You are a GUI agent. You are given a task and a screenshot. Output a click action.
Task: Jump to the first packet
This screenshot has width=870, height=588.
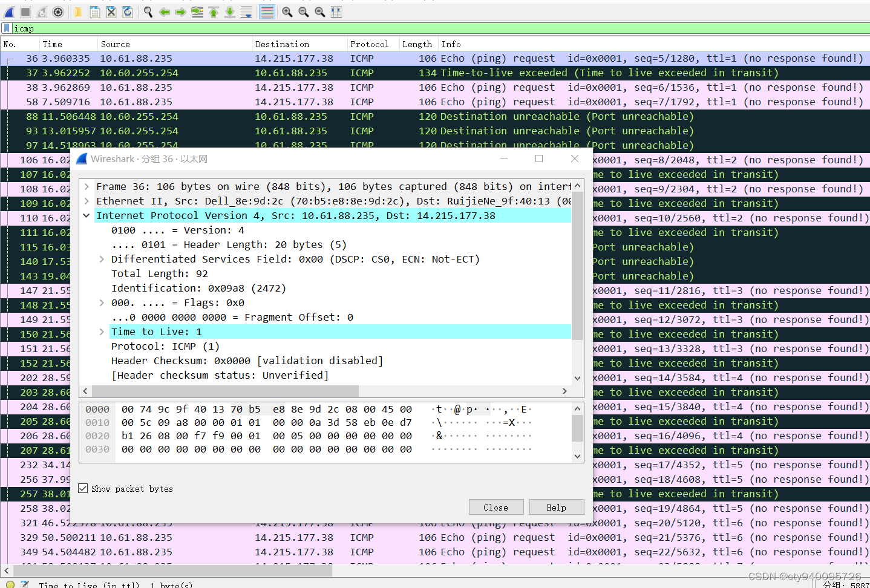point(214,12)
